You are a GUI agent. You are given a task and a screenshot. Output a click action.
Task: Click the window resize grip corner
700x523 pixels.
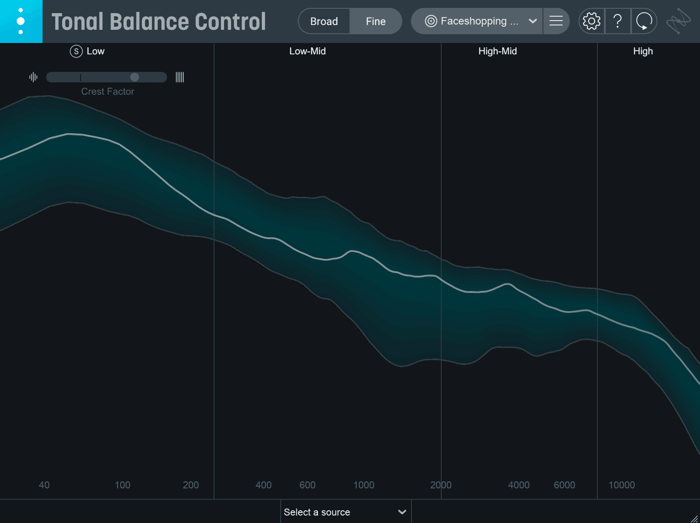(695, 518)
